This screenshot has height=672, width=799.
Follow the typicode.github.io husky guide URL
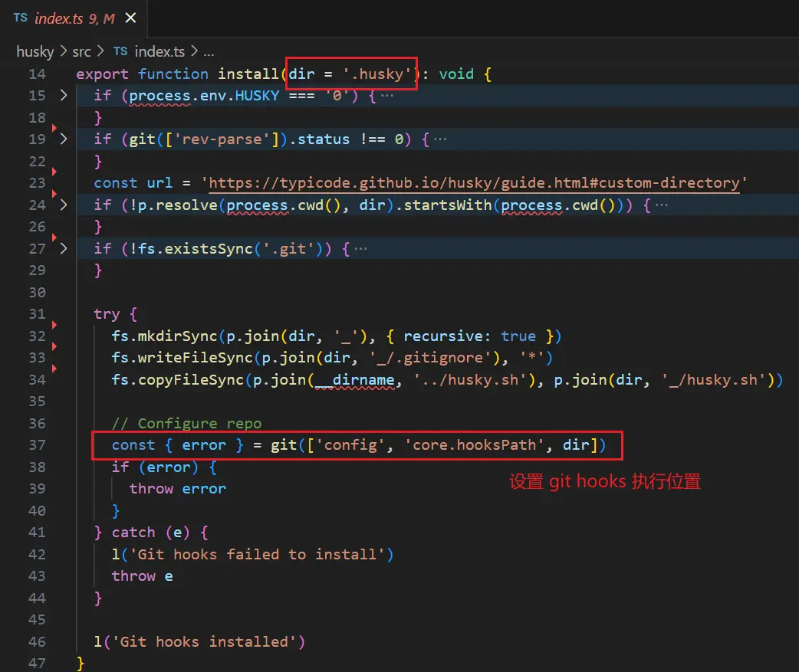[x=474, y=183]
